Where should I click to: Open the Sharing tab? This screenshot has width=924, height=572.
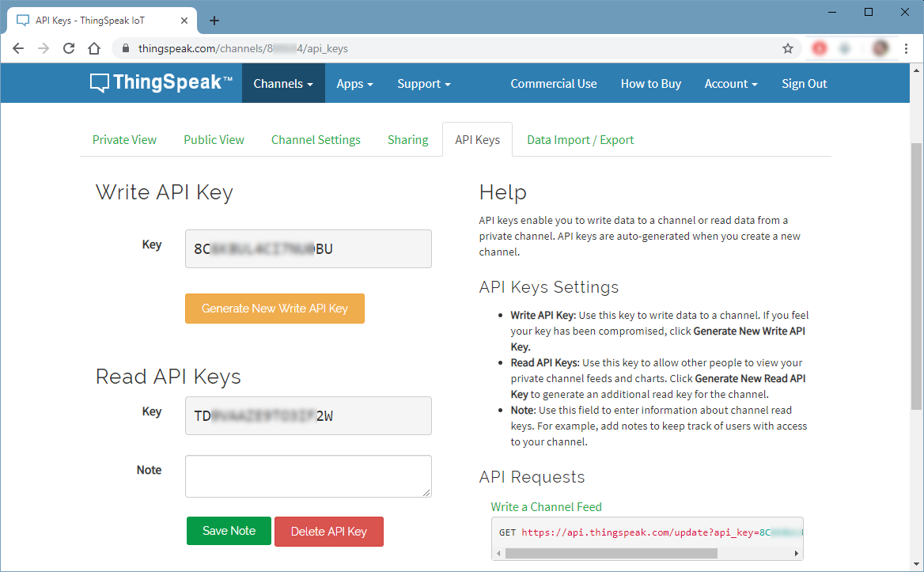click(x=407, y=139)
